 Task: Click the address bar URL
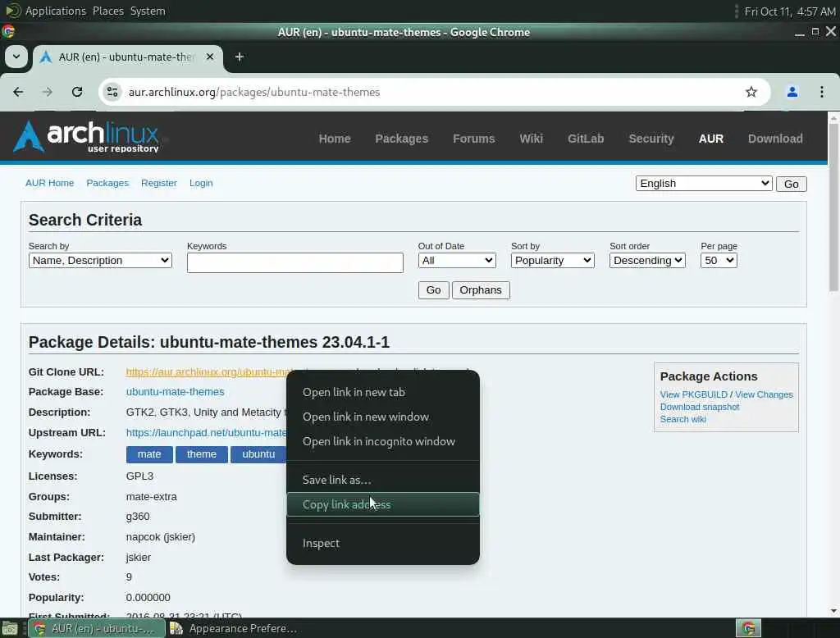coord(254,92)
